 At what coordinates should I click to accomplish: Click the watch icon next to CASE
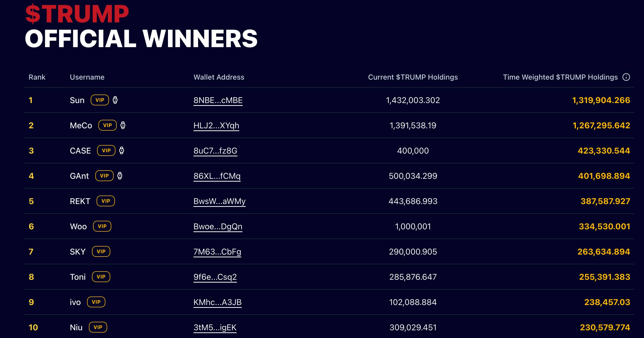[122, 150]
